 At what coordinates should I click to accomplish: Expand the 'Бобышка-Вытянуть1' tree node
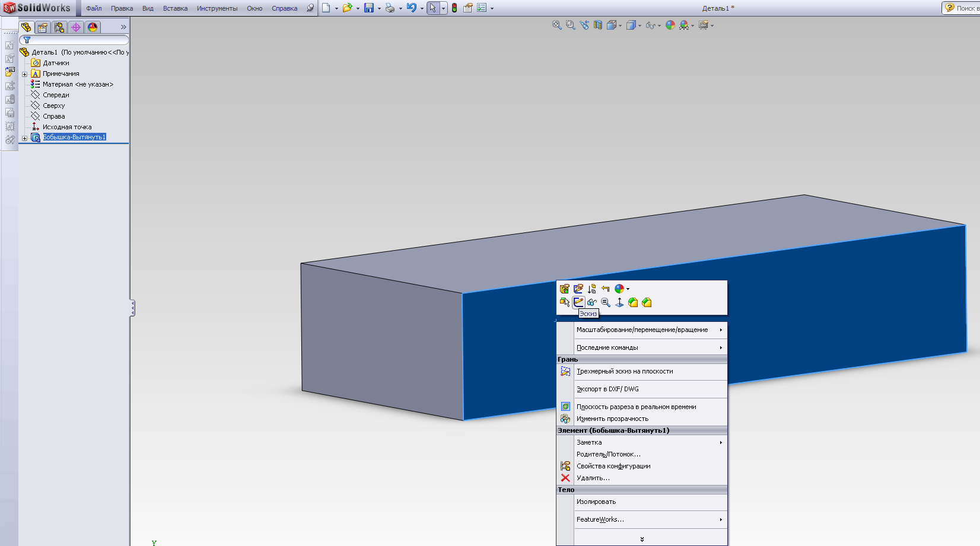tap(25, 138)
